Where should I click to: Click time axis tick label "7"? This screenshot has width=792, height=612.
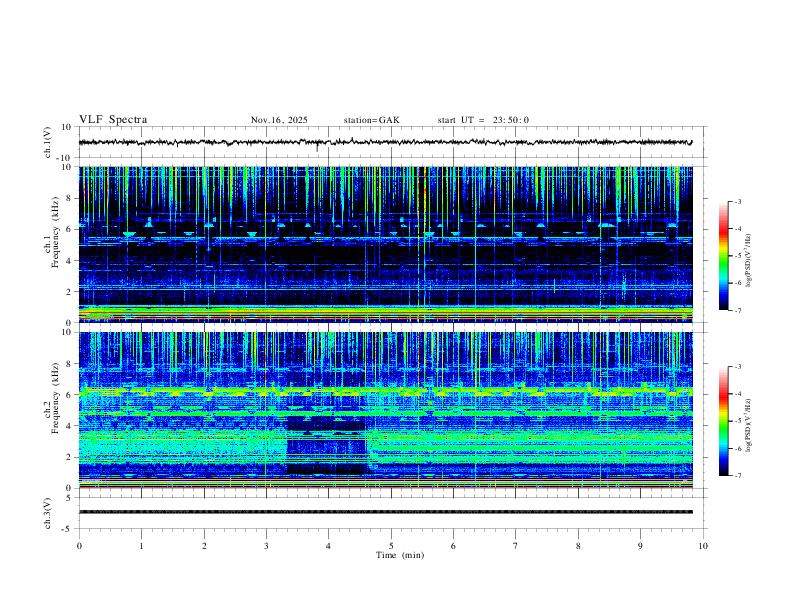tap(516, 546)
